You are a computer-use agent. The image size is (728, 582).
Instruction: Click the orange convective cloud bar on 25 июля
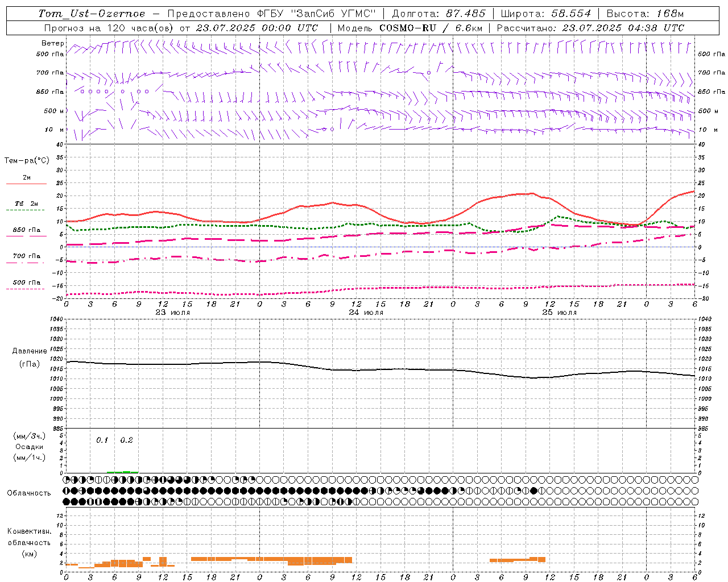tap(518, 560)
